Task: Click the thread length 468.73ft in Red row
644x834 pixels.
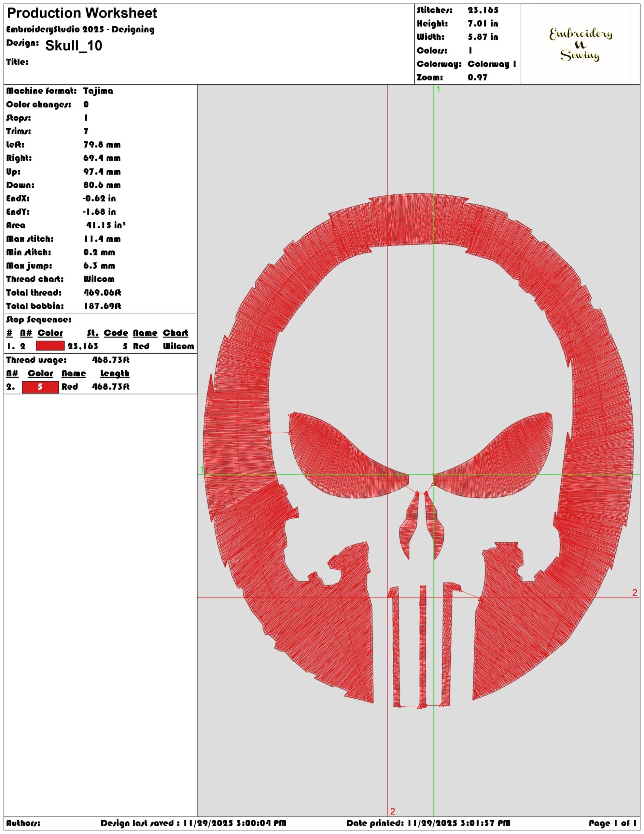Action: coord(111,387)
